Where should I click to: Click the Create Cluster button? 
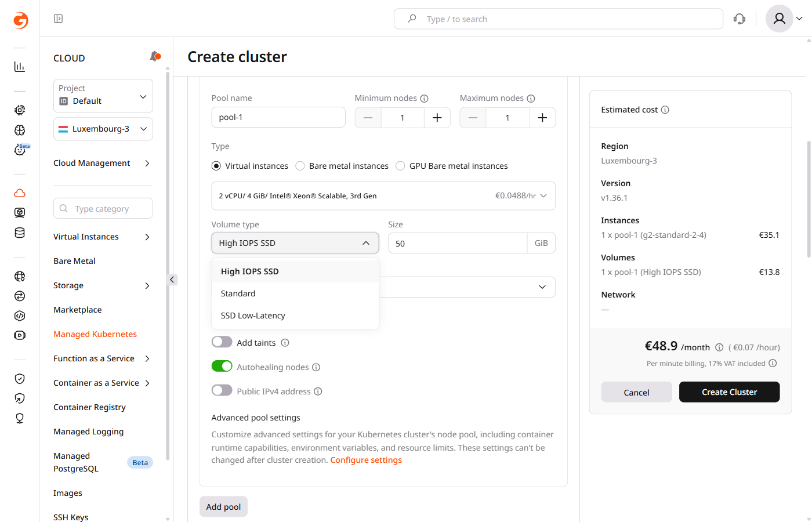[729, 392]
